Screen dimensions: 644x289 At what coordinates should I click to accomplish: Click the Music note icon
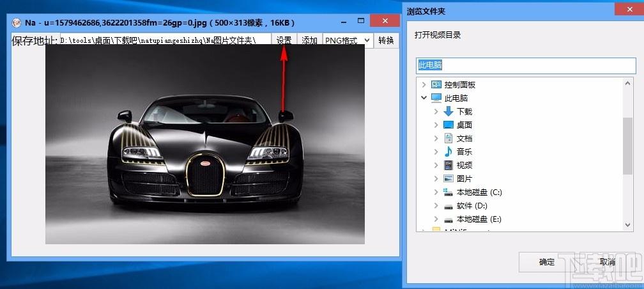tap(448, 152)
